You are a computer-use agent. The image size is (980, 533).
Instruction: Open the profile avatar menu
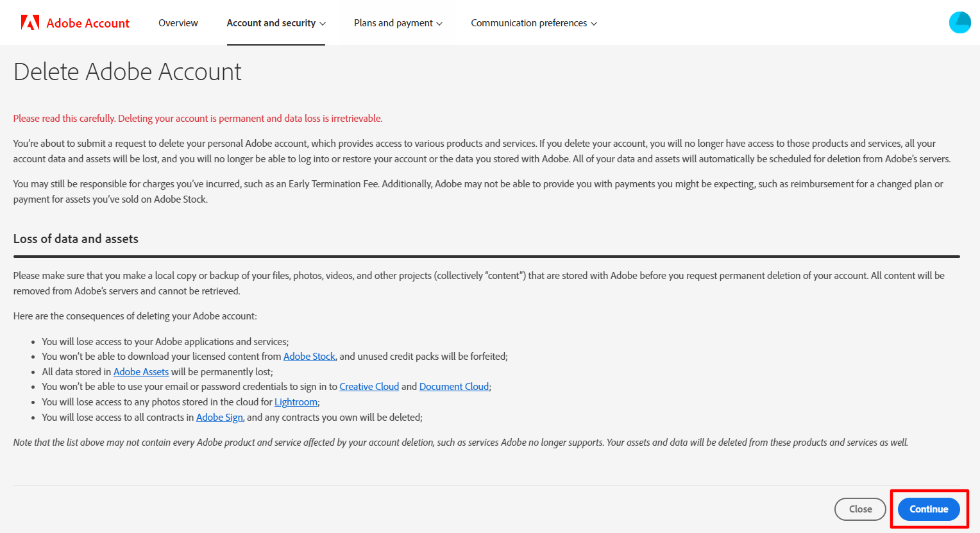click(959, 22)
